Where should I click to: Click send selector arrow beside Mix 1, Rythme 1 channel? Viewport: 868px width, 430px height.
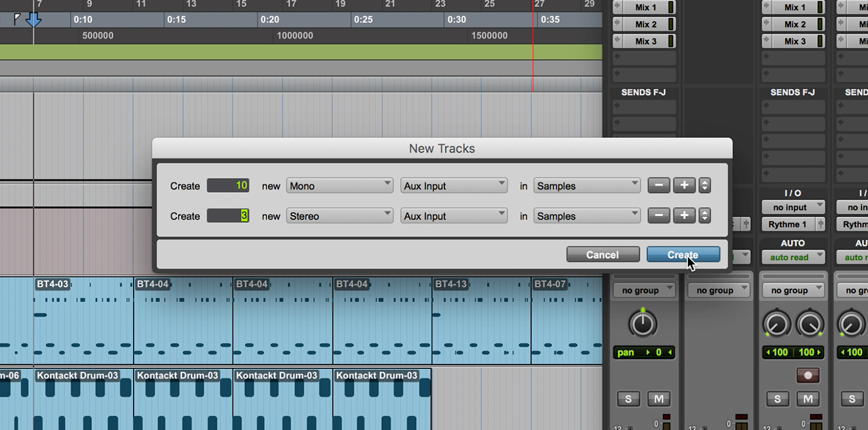(767, 8)
